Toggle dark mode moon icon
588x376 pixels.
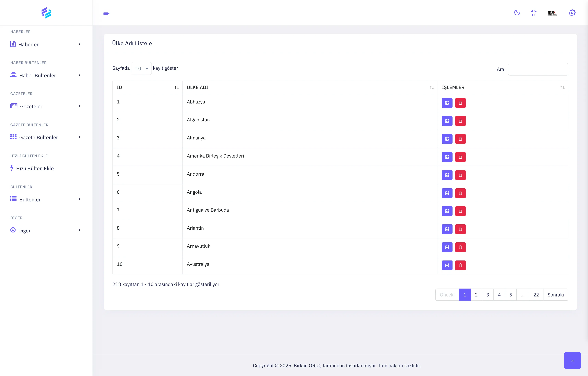(517, 13)
